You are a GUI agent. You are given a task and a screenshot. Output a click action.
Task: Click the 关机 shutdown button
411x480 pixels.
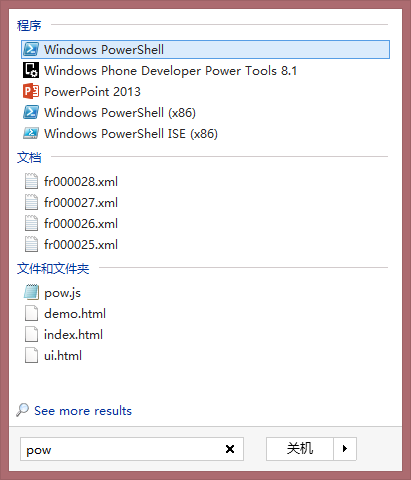pyautogui.click(x=300, y=449)
